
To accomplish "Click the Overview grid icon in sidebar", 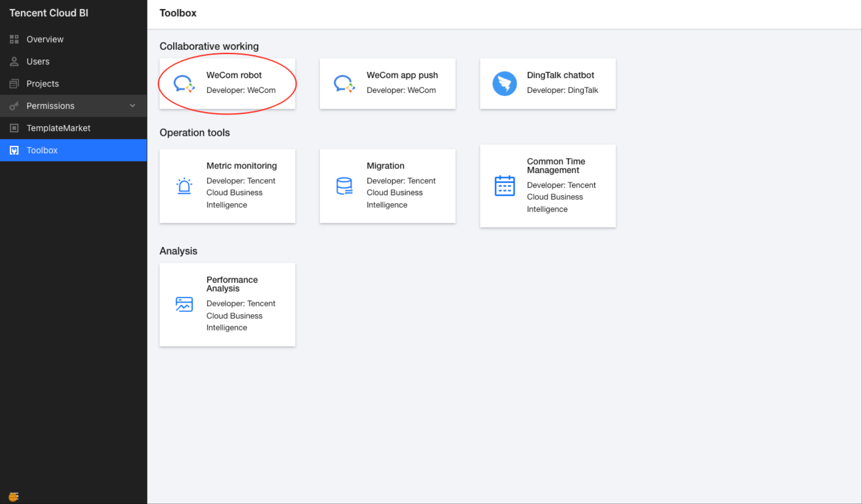I will [x=14, y=39].
